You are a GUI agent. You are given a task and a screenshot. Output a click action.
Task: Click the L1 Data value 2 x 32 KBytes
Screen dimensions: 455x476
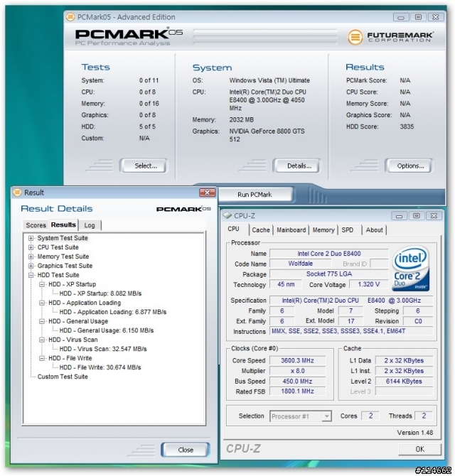[404, 360]
